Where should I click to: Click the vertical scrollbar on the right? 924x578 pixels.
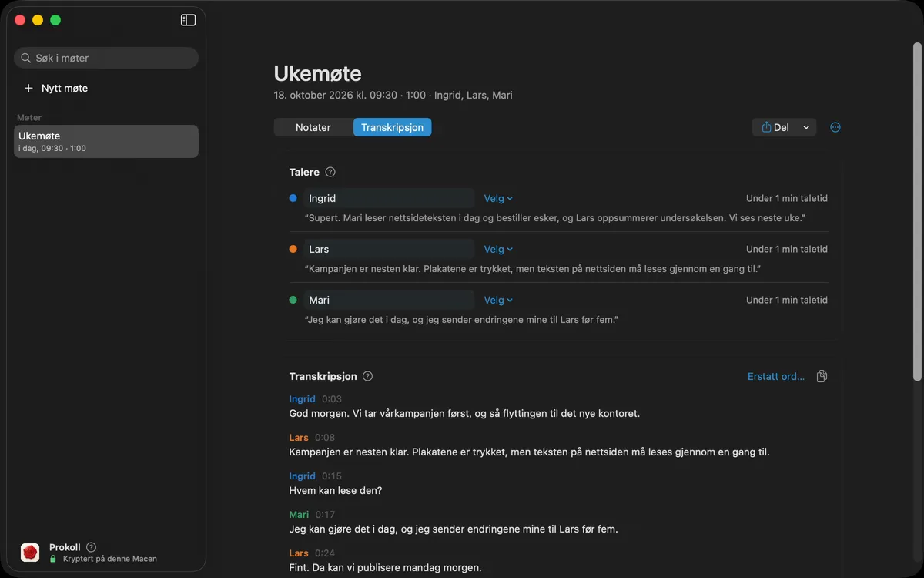click(x=916, y=212)
